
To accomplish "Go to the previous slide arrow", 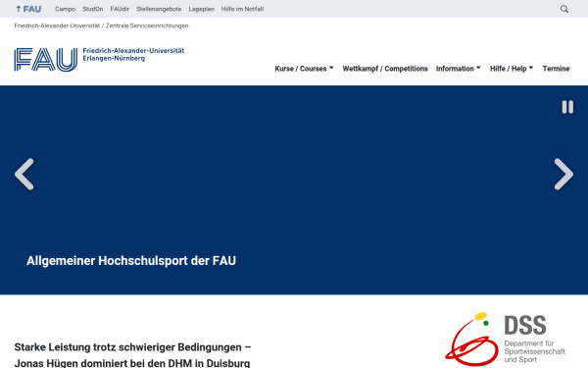I will tap(24, 175).
